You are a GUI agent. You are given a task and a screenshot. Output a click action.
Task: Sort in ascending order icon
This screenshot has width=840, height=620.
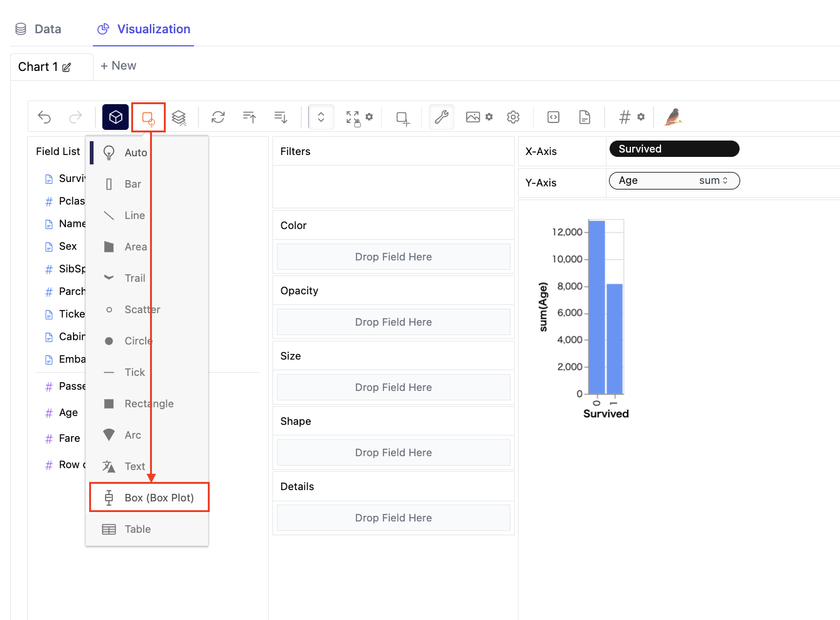[x=249, y=117]
